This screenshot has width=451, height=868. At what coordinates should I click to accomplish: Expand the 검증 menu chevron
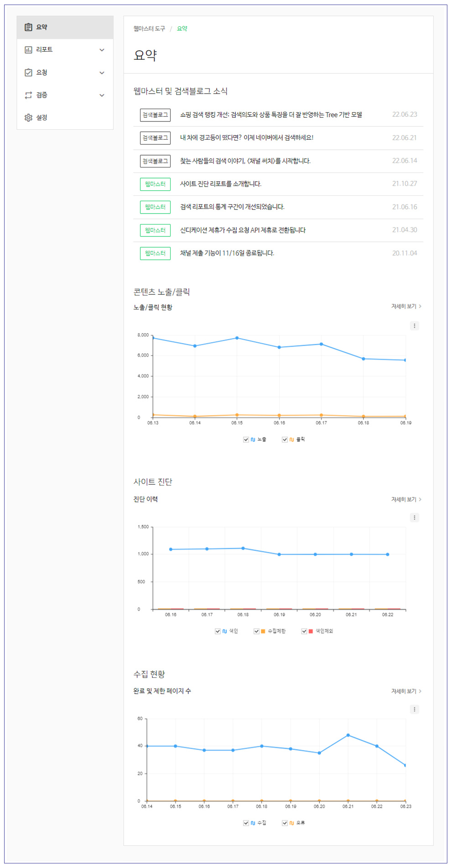[102, 95]
